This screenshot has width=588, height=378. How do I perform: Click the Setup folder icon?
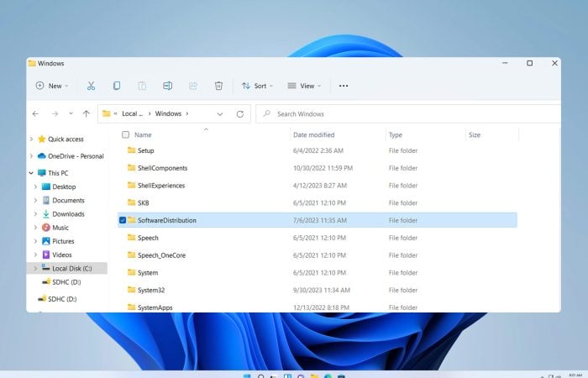(131, 150)
